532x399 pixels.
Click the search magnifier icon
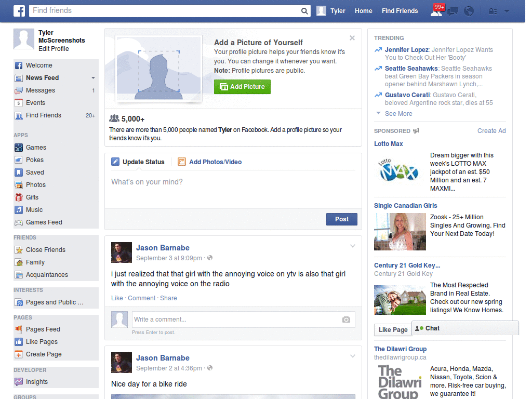click(x=304, y=11)
